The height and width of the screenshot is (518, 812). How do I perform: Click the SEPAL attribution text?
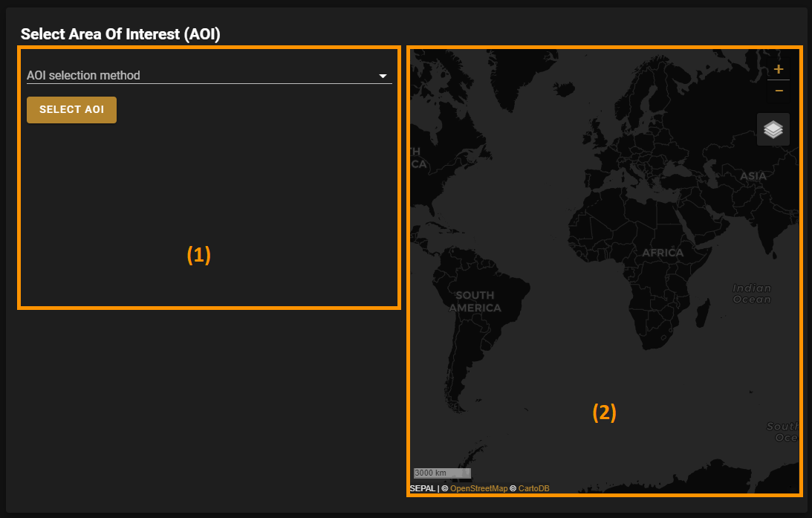click(422, 488)
